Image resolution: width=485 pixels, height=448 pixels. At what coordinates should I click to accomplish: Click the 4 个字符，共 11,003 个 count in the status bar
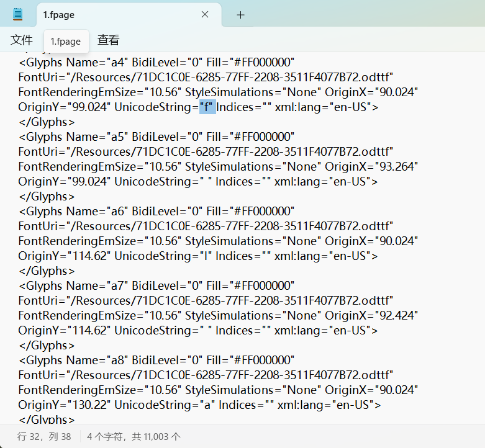[134, 437]
